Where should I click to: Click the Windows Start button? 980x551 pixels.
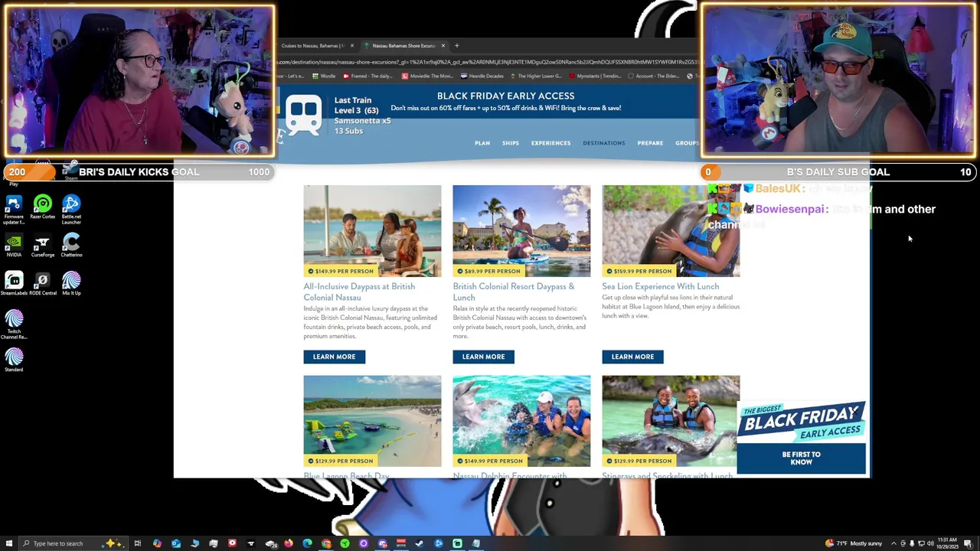(x=8, y=543)
